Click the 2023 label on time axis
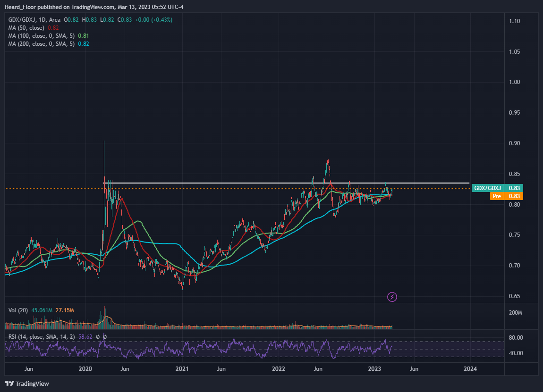Screen dimensions: 543x392 [374, 368]
